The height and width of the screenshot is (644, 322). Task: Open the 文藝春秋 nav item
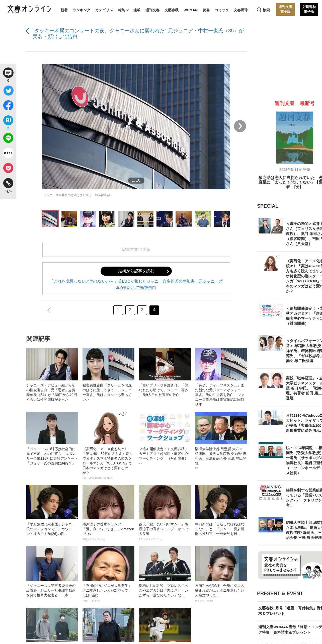pyautogui.click(x=172, y=10)
